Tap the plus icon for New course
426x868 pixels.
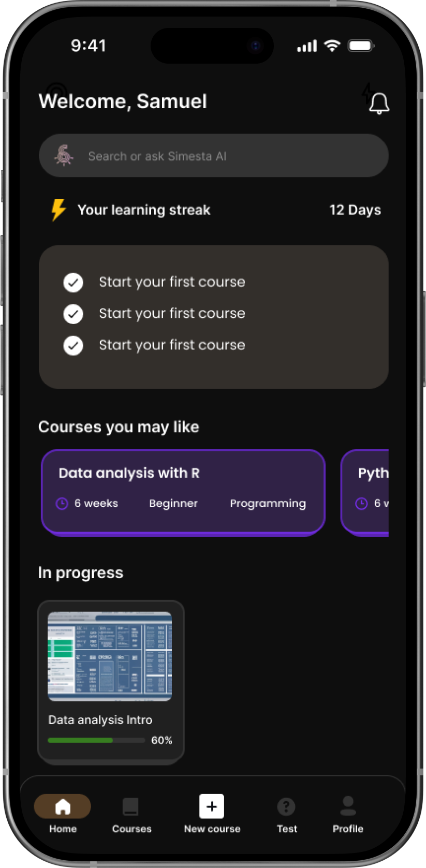tap(212, 806)
